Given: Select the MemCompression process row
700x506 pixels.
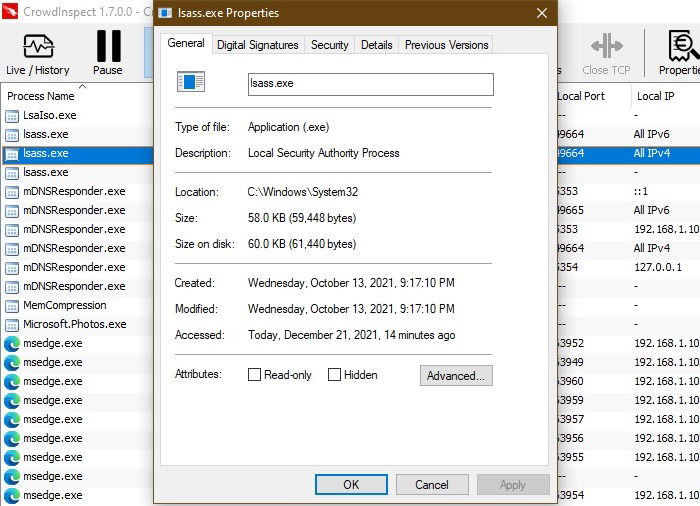Looking at the screenshot, I should (x=78, y=305).
